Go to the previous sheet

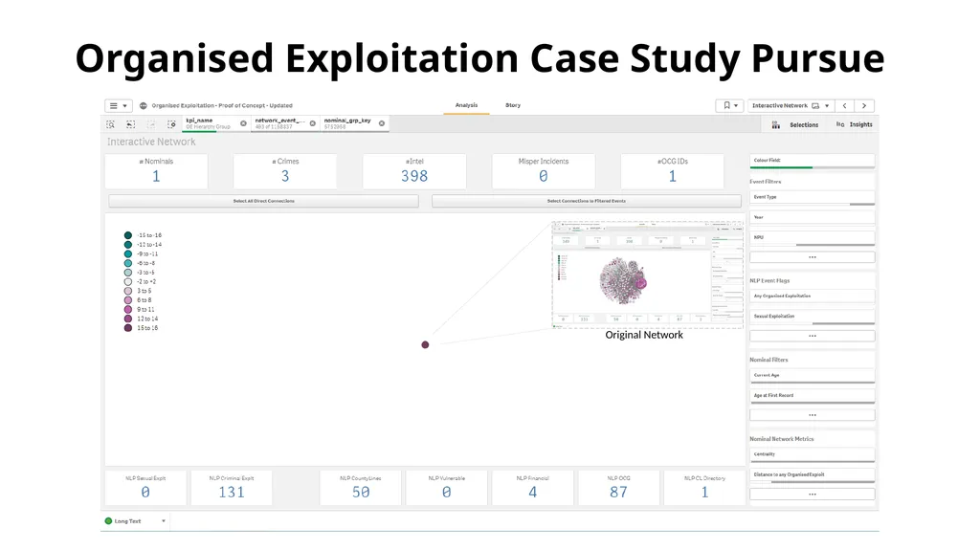[844, 105]
